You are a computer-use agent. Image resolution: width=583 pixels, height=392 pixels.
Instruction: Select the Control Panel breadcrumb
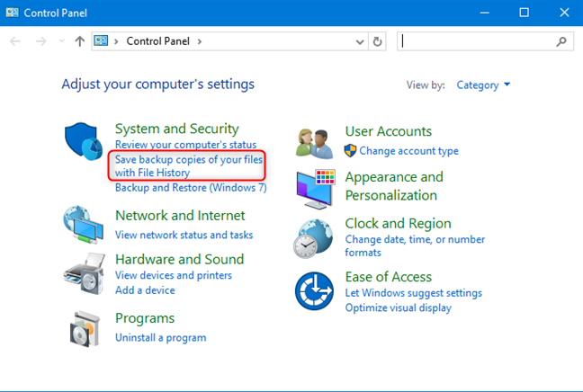click(x=158, y=40)
